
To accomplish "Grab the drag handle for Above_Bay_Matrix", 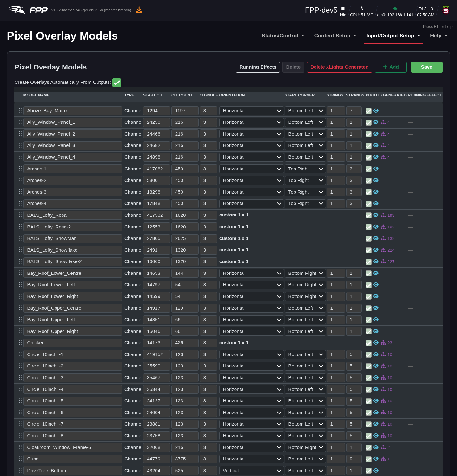I will (20, 110).
